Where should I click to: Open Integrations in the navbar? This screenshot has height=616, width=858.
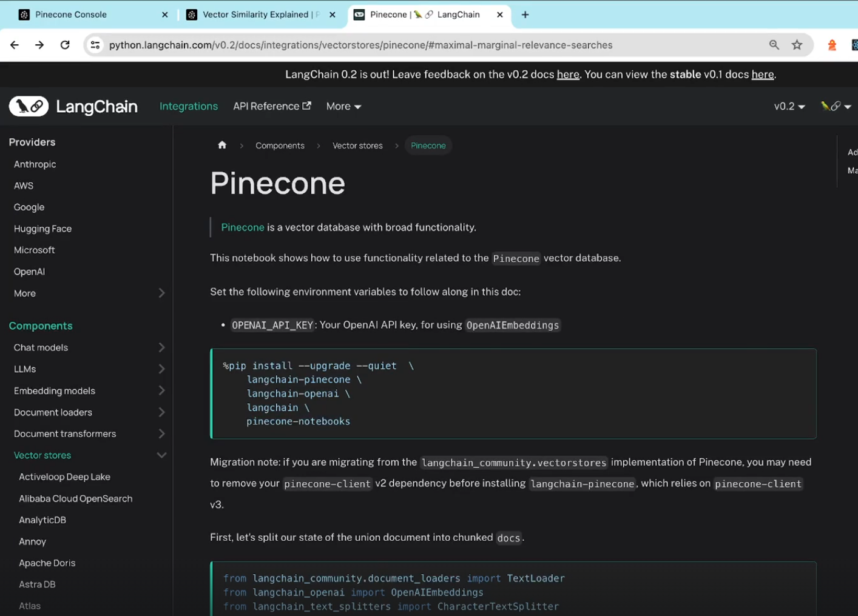[189, 106]
